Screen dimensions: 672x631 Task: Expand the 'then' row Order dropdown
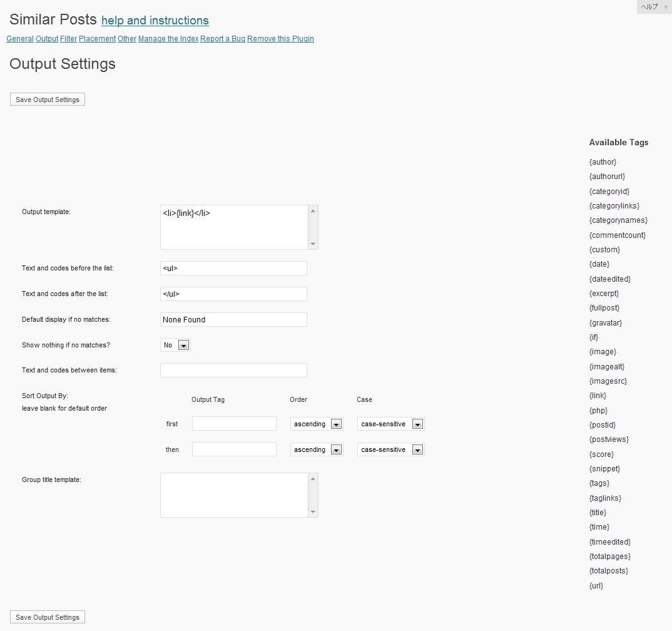pos(317,449)
